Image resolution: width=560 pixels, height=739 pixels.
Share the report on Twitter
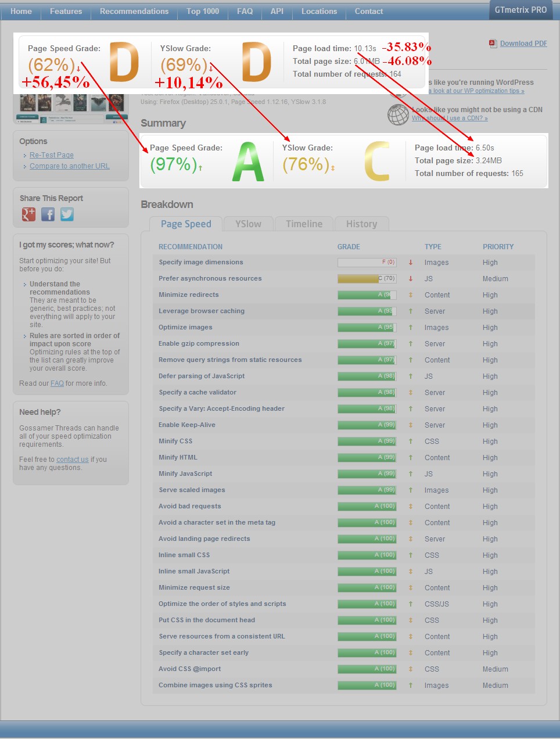point(67,214)
